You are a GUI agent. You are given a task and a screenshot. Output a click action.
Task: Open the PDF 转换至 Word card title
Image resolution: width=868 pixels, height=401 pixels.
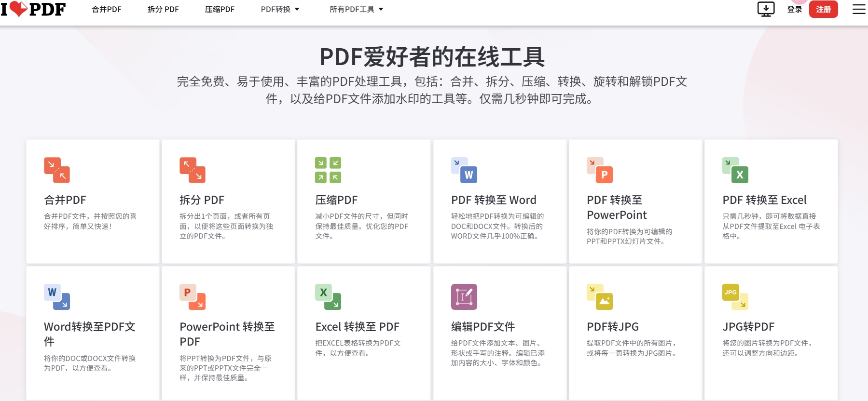[494, 200]
